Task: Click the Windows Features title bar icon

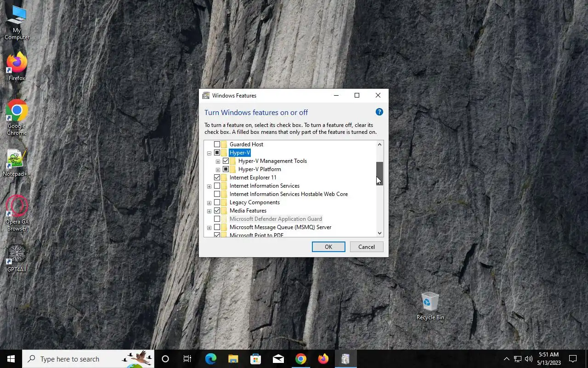Action: tap(206, 96)
